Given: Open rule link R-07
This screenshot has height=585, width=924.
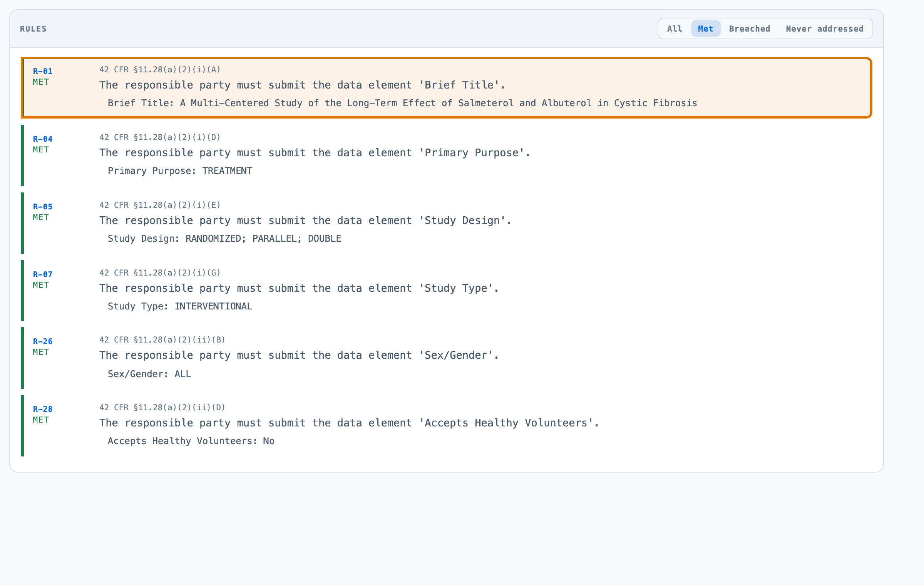Looking at the screenshot, I should point(43,274).
